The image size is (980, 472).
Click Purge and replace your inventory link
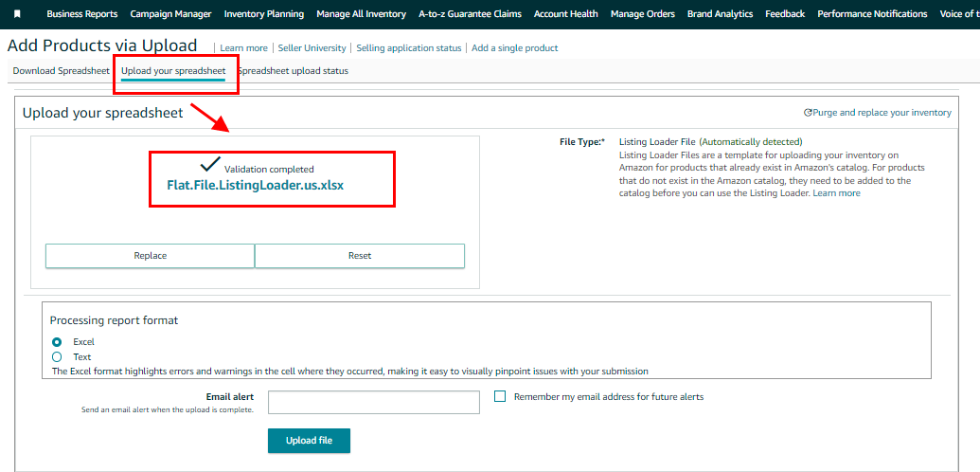click(x=882, y=113)
